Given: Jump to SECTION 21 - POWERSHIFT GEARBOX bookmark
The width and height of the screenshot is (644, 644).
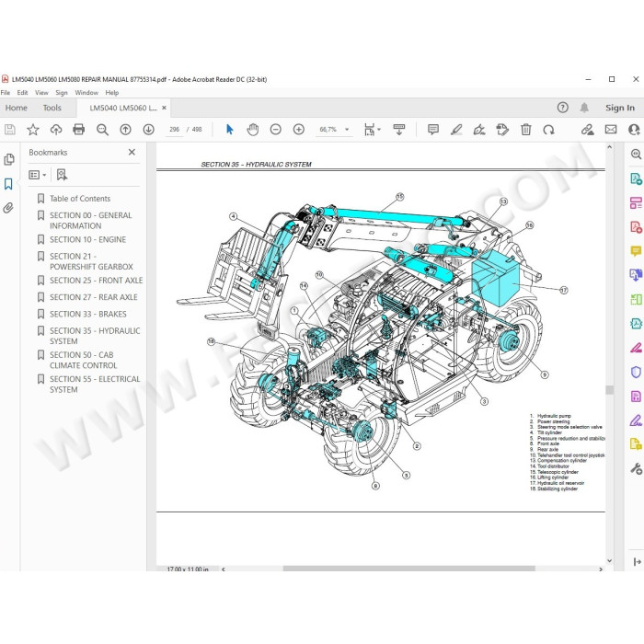Looking at the screenshot, I should [x=91, y=261].
